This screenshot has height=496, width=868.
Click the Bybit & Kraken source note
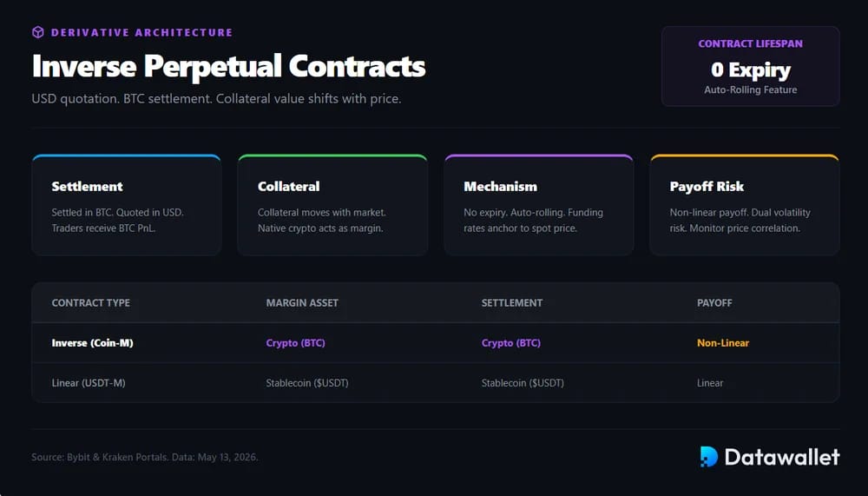pyautogui.click(x=145, y=457)
